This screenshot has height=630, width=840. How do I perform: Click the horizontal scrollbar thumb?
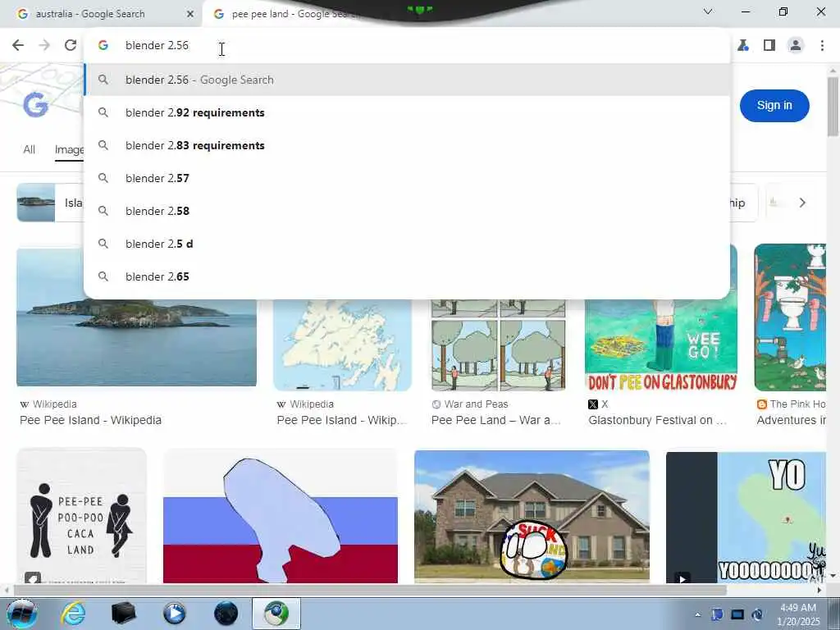tap(370, 591)
